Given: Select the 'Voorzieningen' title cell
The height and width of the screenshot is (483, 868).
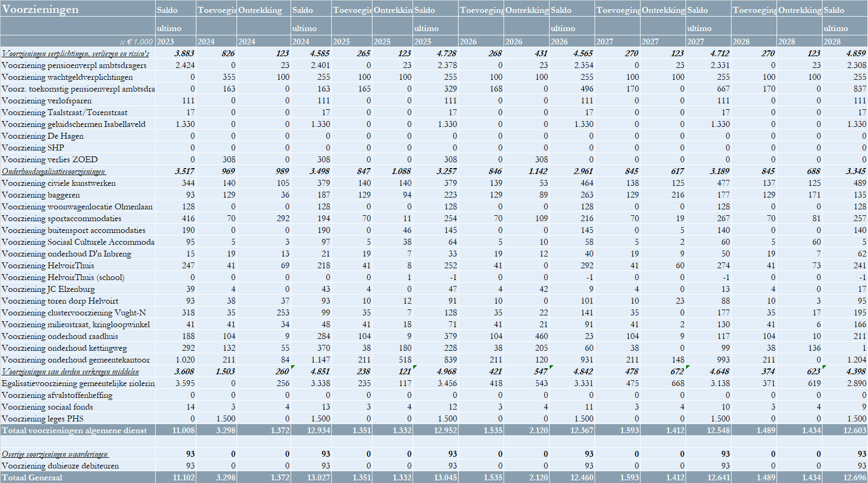Looking at the screenshot, I should click(41, 10).
